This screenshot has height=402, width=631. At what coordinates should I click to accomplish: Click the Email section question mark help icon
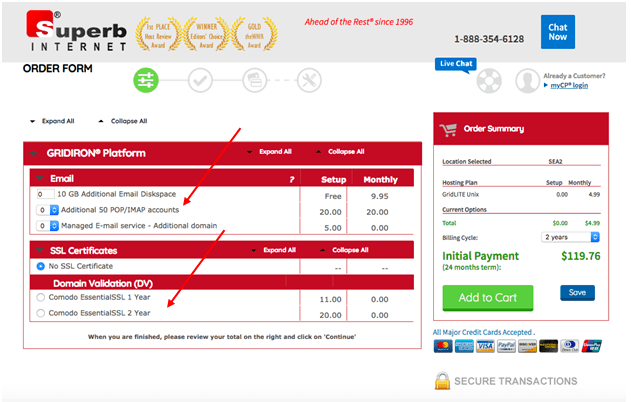pos(292,179)
